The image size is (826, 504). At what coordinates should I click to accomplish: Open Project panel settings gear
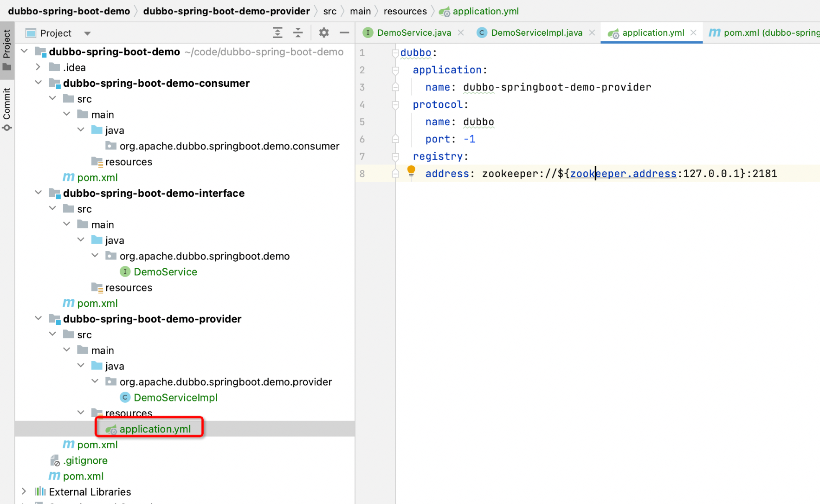pyautogui.click(x=324, y=32)
